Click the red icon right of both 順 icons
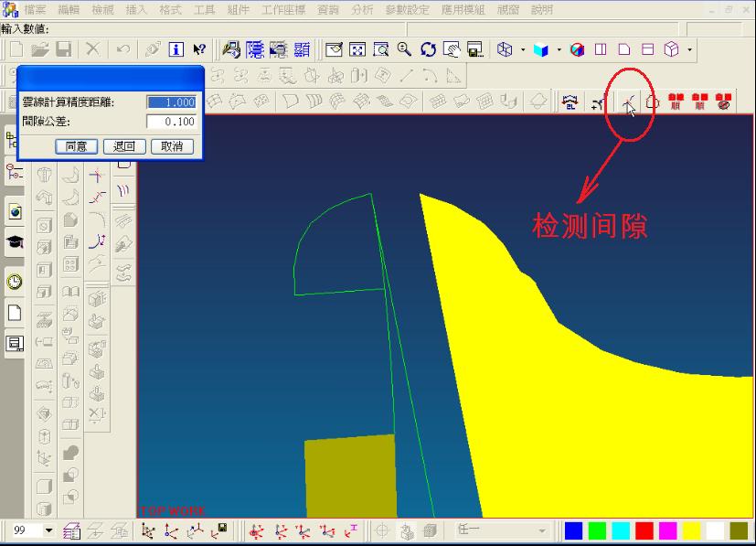The height and width of the screenshot is (546, 756). 723,102
